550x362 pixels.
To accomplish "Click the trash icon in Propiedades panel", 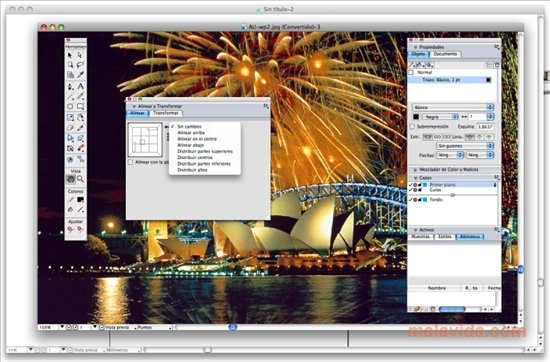I will pyautogui.click(x=497, y=65).
